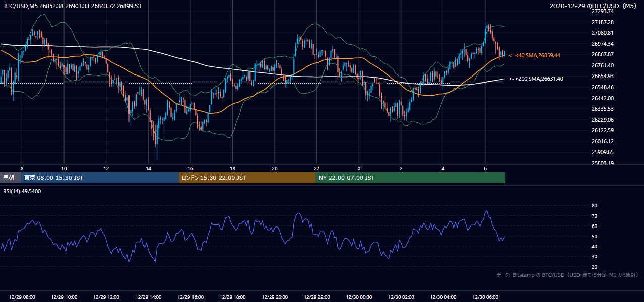Image resolution: width=644 pixels, height=302 pixels.
Task: Click price axis label 25909.65
Action: point(602,152)
